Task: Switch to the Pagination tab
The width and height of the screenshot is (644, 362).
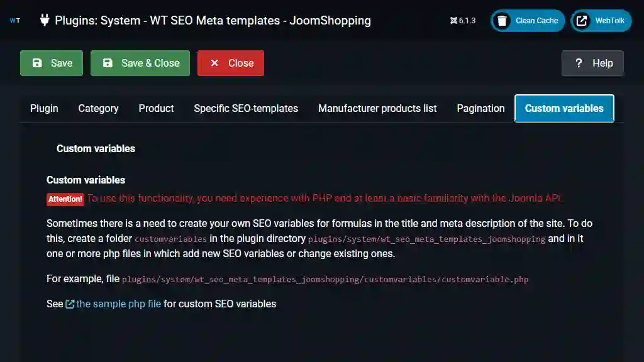Action: 480,108
